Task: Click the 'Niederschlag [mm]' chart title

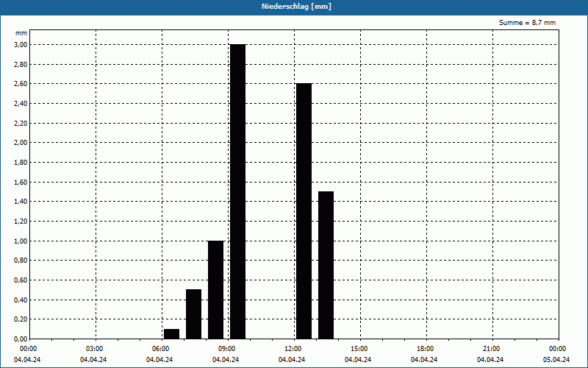Action: pyautogui.click(x=296, y=7)
